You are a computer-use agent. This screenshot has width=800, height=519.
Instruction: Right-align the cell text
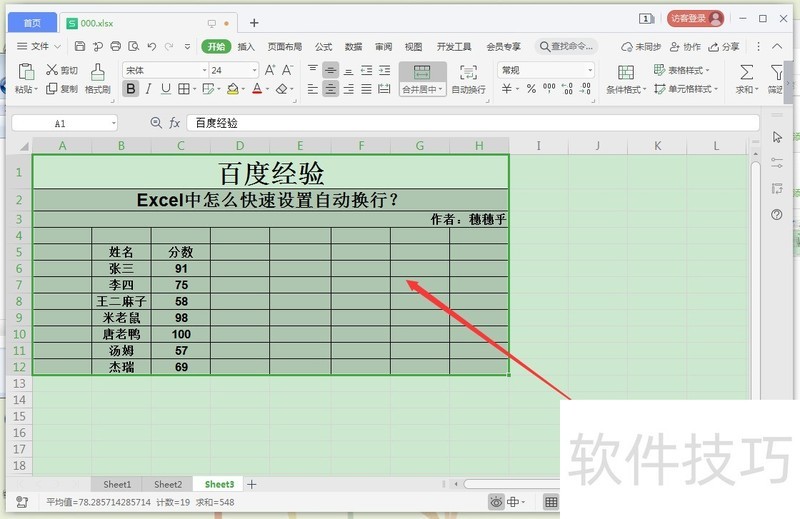pos(348,89)
